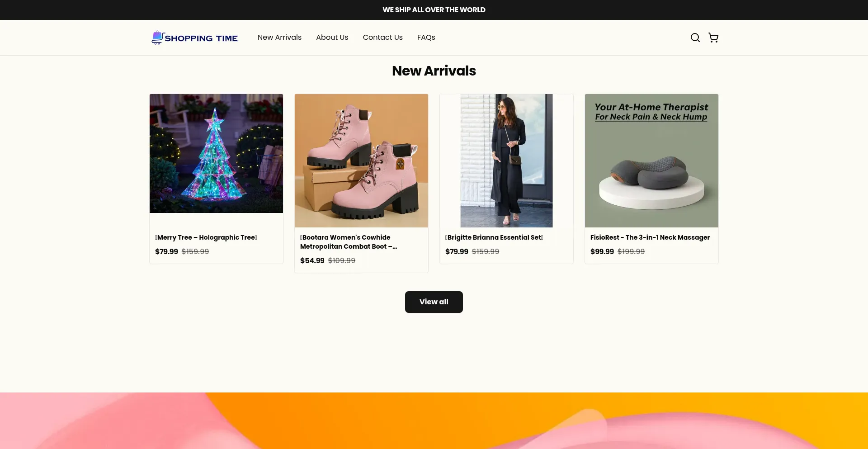This screenshot has height=449, width=868.
Task: Open FisioRest 3-in-1 Neck Massager link
Action: [x=650, y=237]
